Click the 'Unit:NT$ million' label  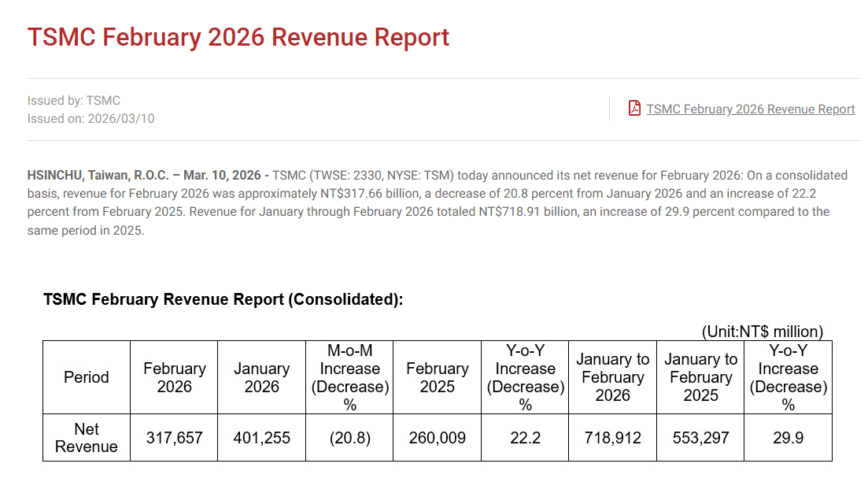click(762, 332)
